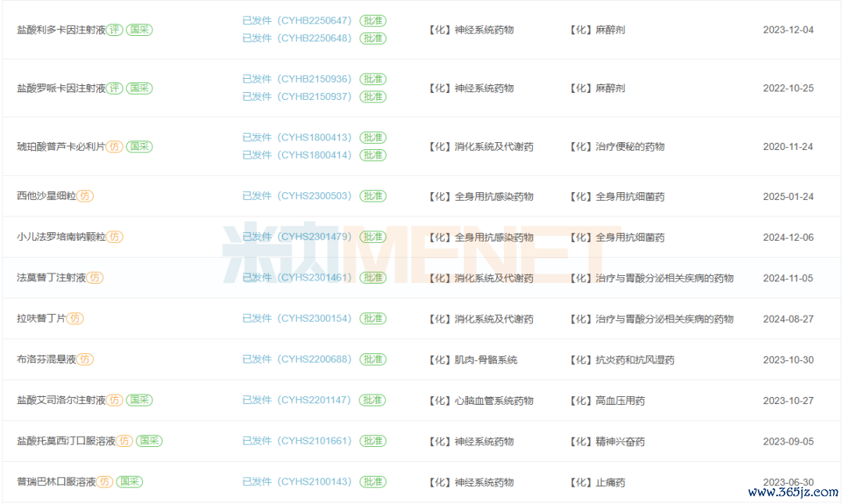Click the 国采 badge beside 普瑞巴林口服溶液
Image resolution: width=844 pixels, height=504 pixels.
(129, 482)
